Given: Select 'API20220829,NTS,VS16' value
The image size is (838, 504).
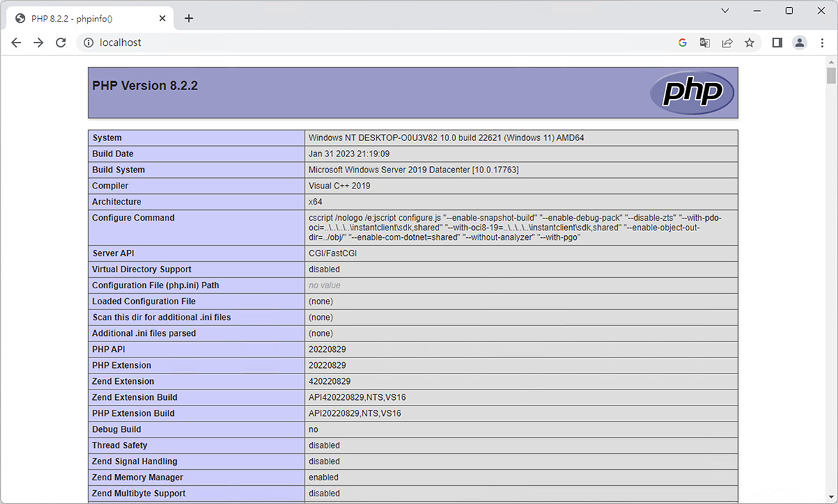Looking at the screenshot, I should click(355, 414).
